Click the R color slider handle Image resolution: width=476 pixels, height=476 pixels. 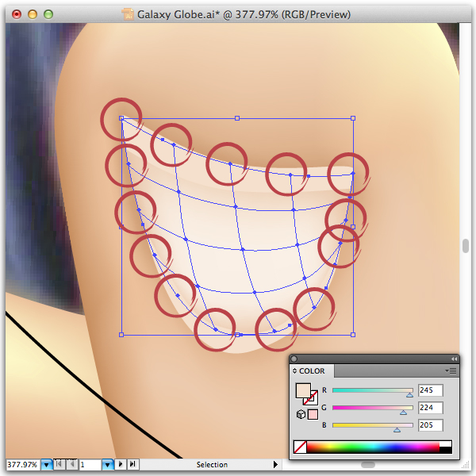[409, 395]
